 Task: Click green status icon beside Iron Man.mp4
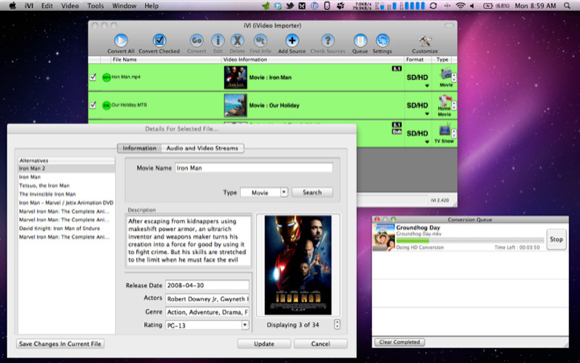coord(106,77)
